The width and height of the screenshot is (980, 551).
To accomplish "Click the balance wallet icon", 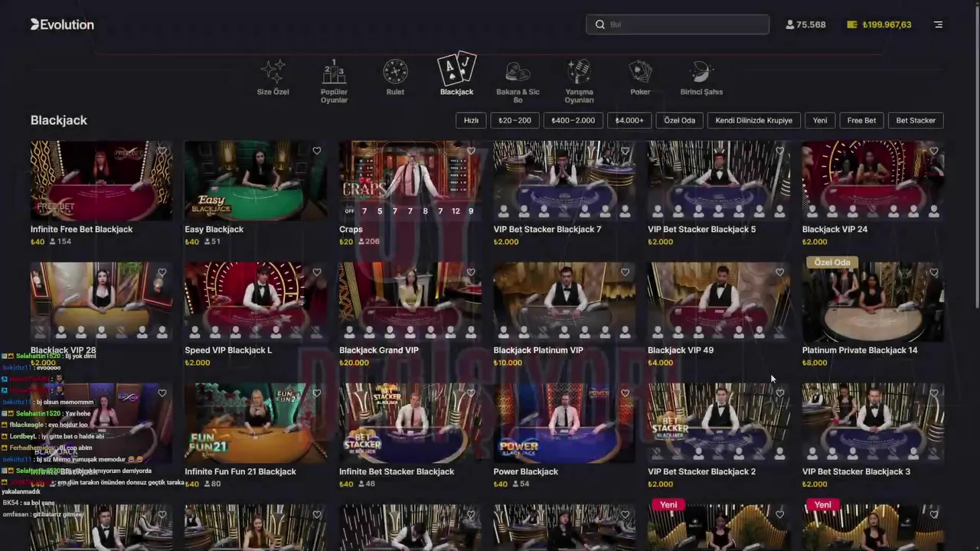I will coord(852,24).
